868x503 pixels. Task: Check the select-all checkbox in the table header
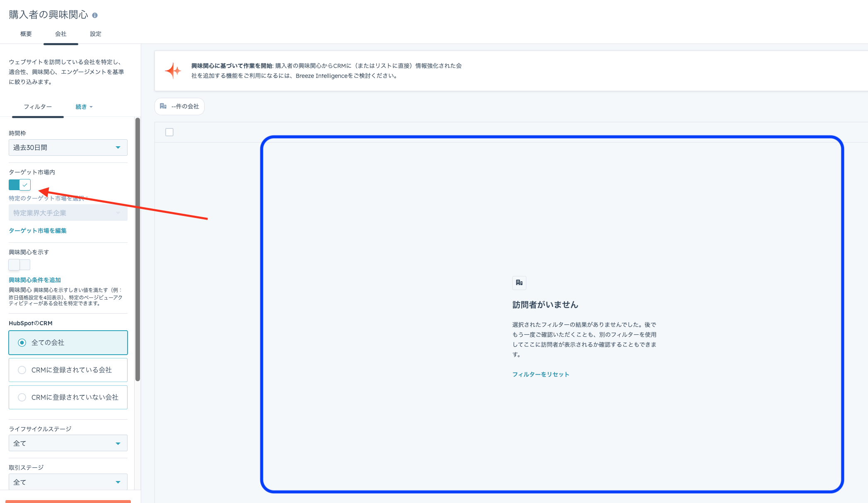click(169, 132)
